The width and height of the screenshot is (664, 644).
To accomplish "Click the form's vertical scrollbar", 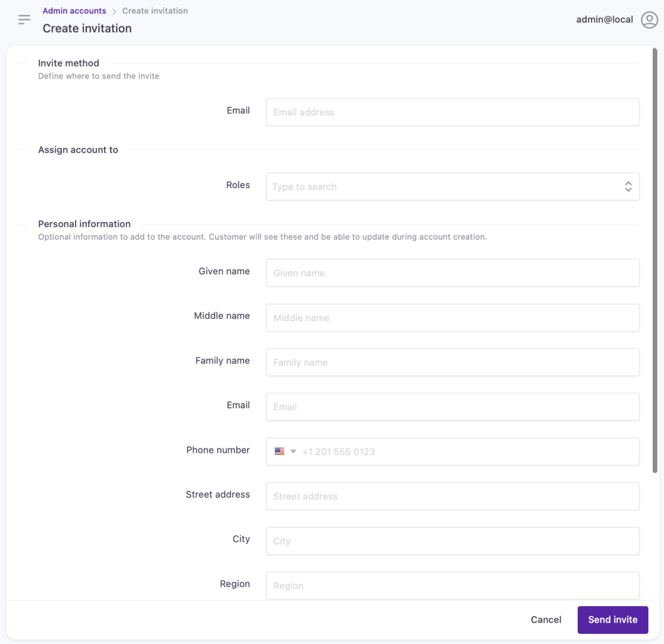I will click(655, 260).
